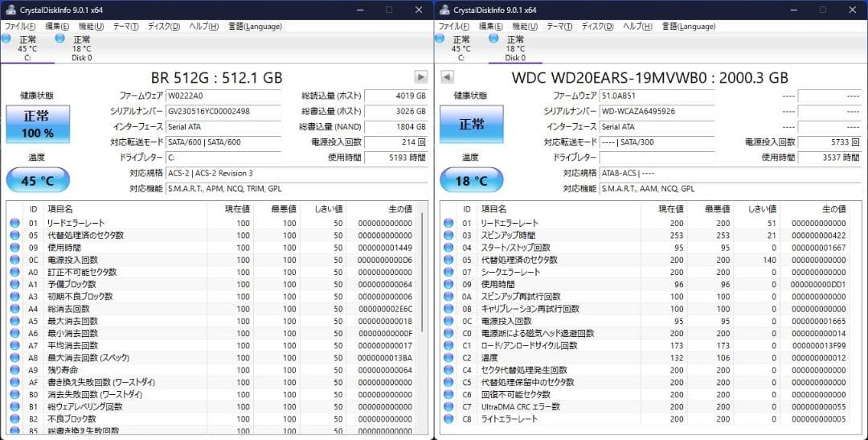Click next disk arrow in left window

420,77
